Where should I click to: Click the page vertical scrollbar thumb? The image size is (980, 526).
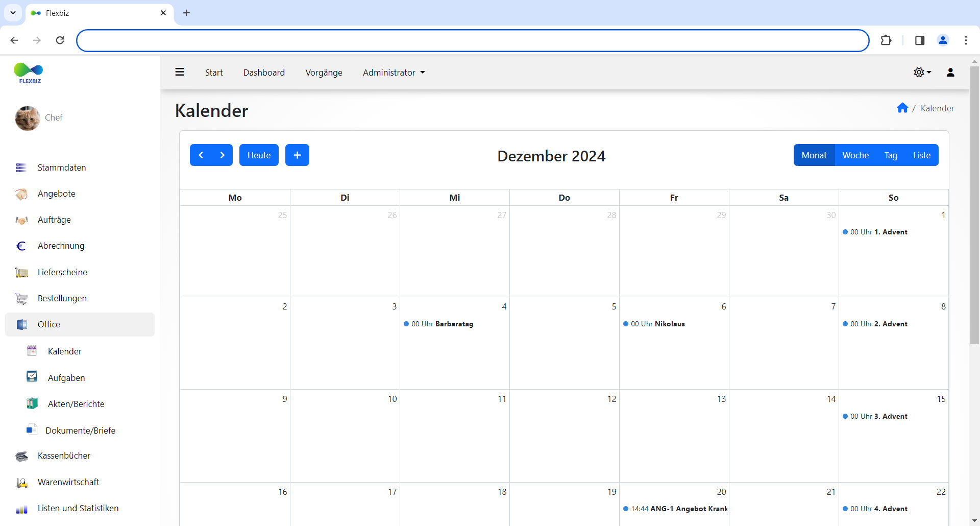(x=974, y=204)
